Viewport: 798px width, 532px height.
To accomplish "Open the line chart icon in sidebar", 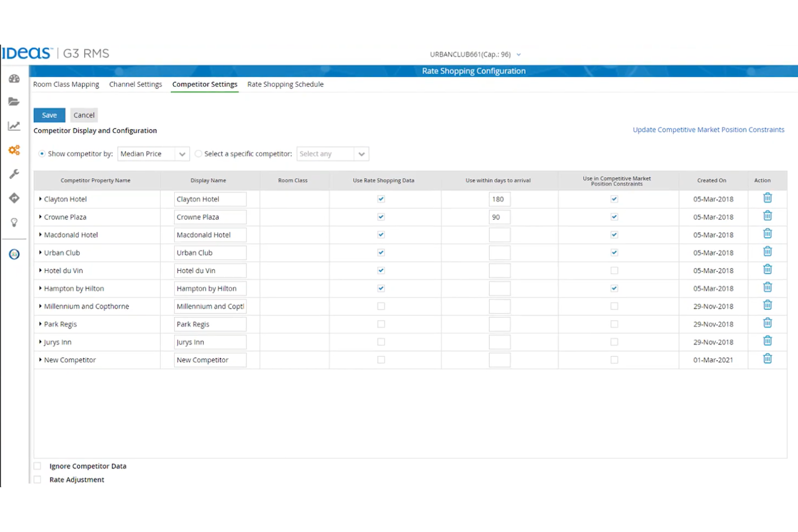I will point(14,126).
